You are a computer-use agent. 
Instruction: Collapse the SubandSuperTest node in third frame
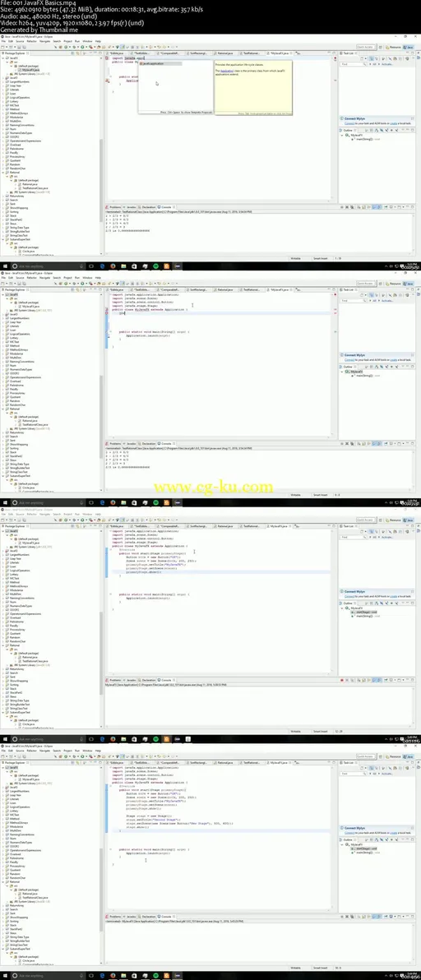point(3,713)
